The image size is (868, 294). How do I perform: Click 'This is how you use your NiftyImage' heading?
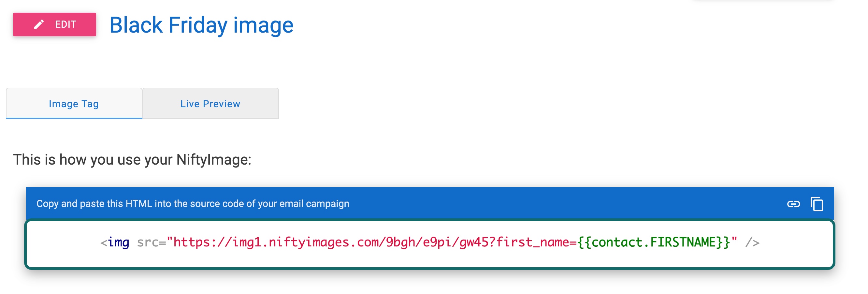point(132,159)
